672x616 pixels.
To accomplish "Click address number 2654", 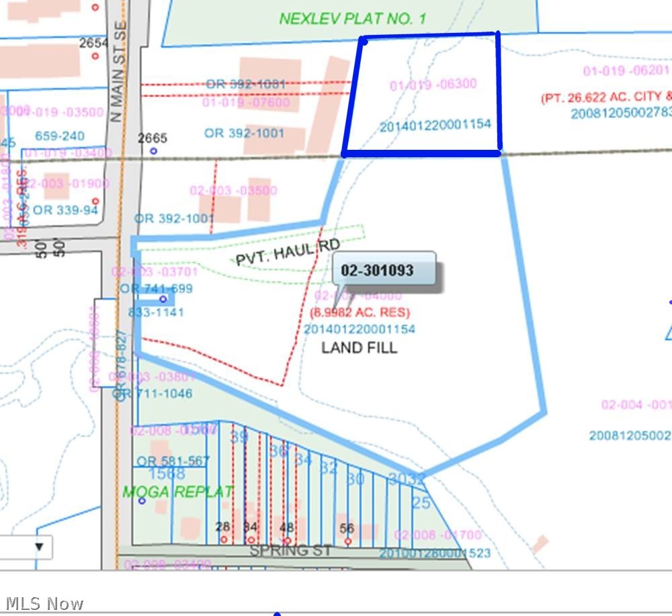I will point(93,43).
